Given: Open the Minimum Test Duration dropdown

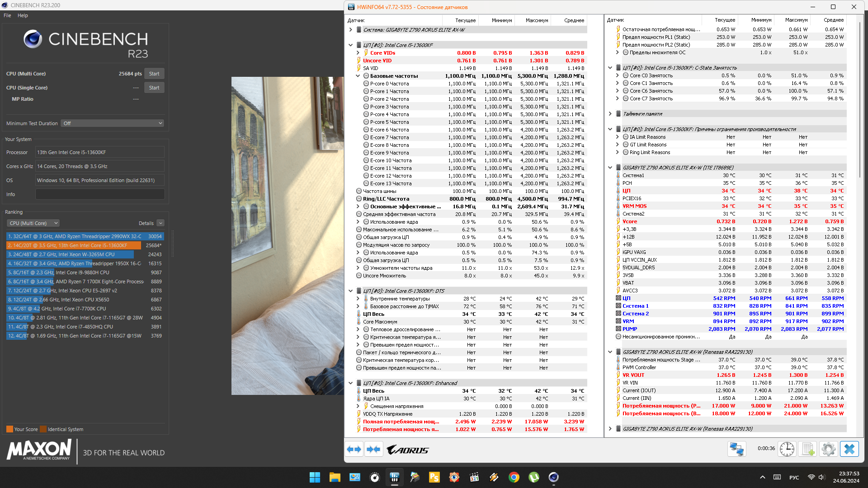Looking at the screenshot, I should coord(113,123).
